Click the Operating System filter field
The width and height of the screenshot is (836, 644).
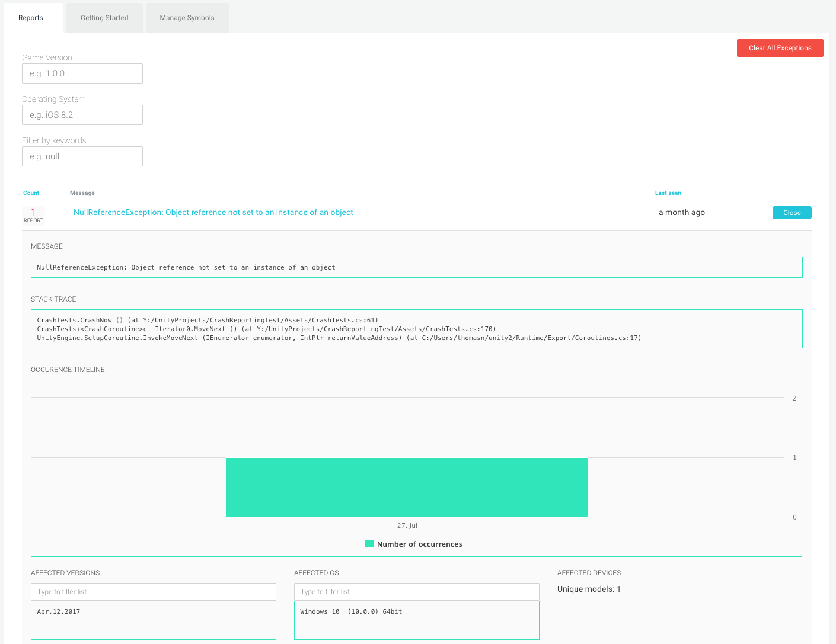[x=82, y=115]
